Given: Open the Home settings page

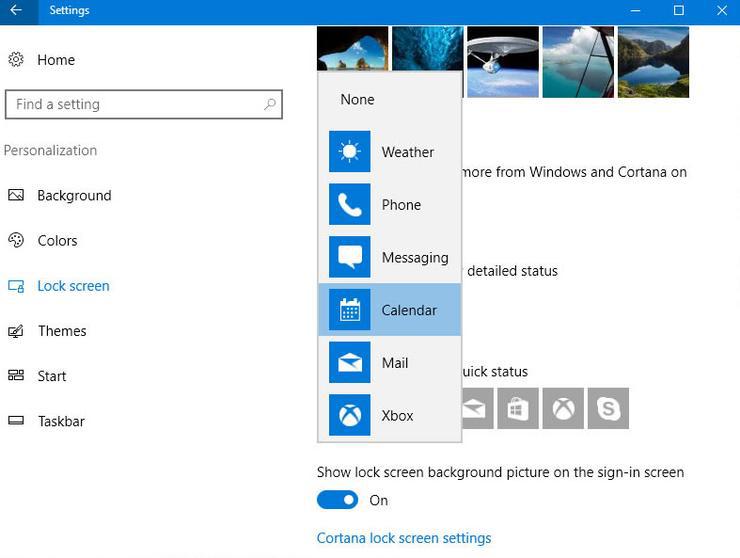Looking at the screenshot, I should pyautogui.click(x=56, y=60).
